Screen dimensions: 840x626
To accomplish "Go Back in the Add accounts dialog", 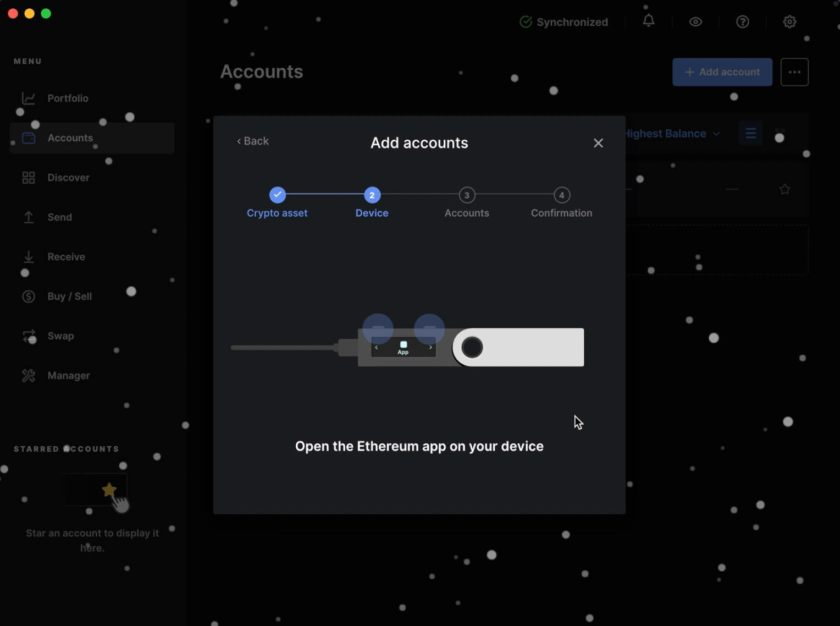I will point(253,141).
